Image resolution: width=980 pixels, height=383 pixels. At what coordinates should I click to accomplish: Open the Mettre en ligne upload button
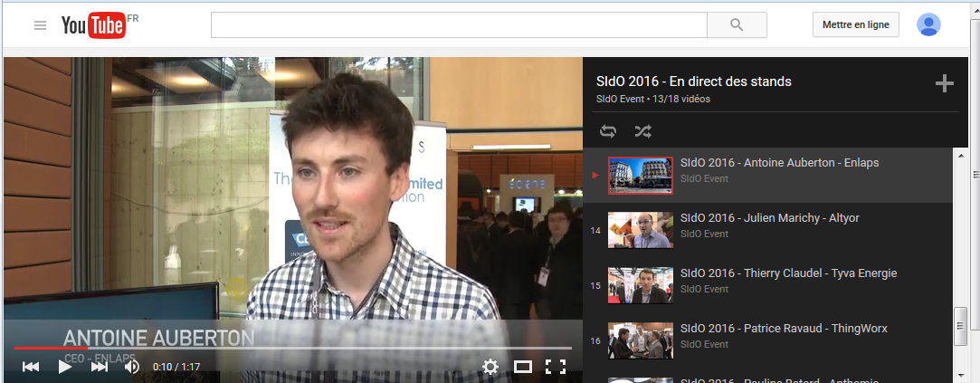pos(856,25)
